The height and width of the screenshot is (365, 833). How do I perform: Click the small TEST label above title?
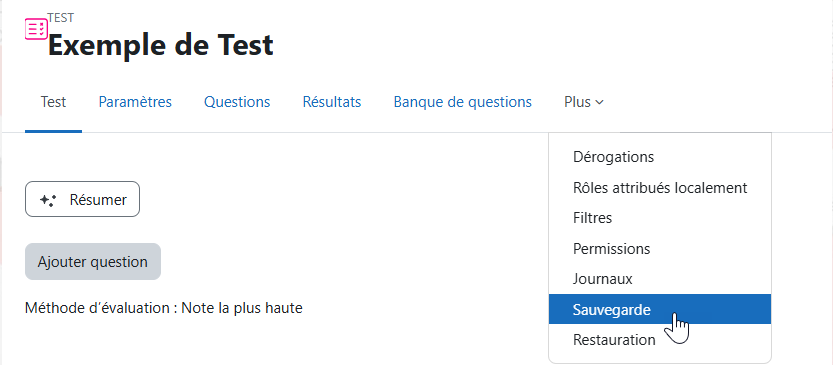pos(61,18)
